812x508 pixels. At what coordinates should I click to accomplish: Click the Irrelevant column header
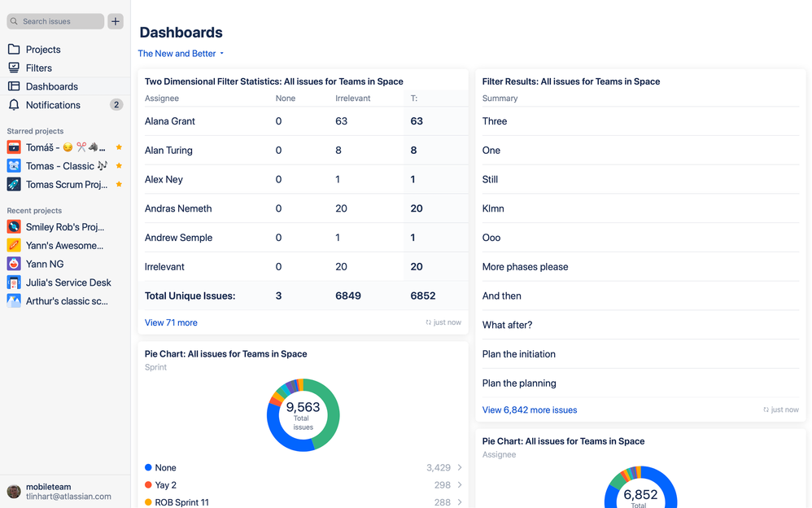352,98
